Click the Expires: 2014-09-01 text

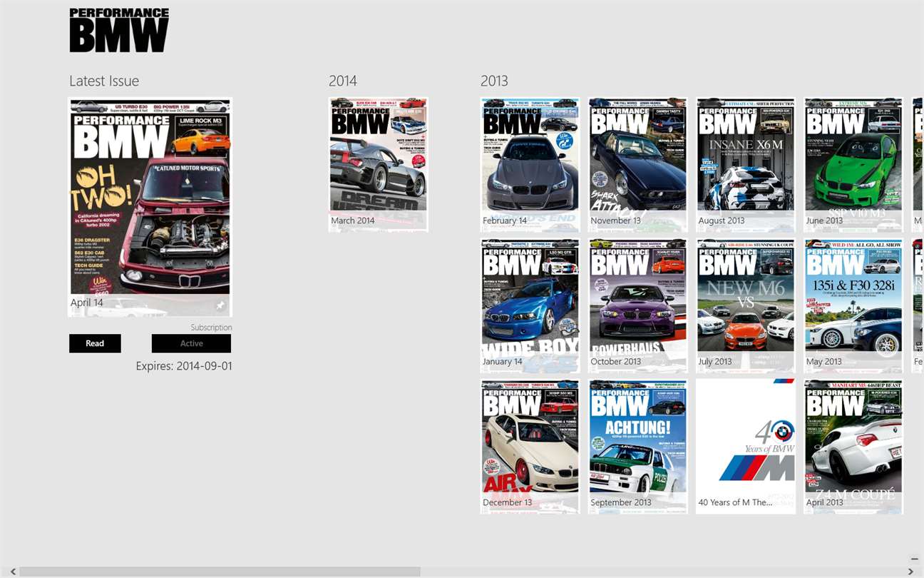click(x=184, y=366)
